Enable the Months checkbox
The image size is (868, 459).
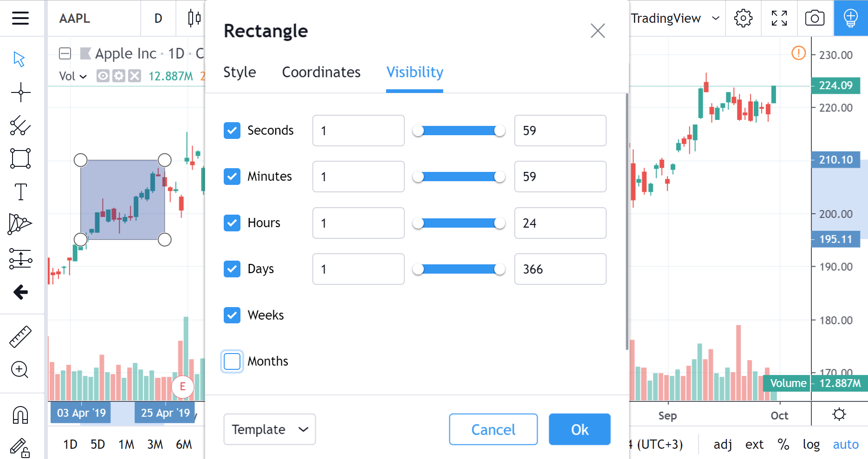[232, 361]
